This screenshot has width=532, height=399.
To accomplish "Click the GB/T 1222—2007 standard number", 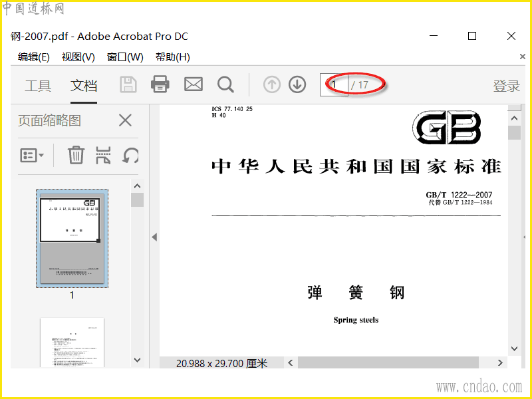I will click(x=459, y=195).
